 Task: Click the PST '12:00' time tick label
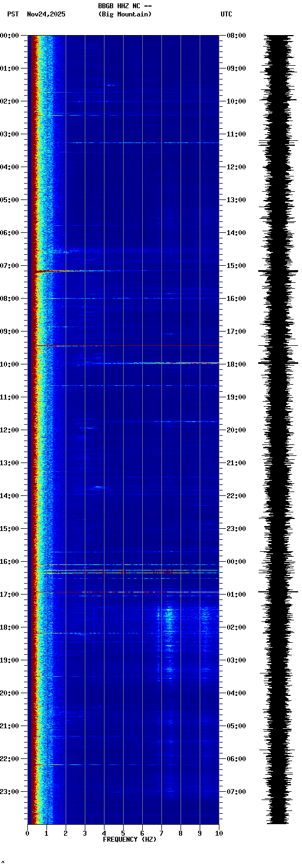(x=9, y=430)
